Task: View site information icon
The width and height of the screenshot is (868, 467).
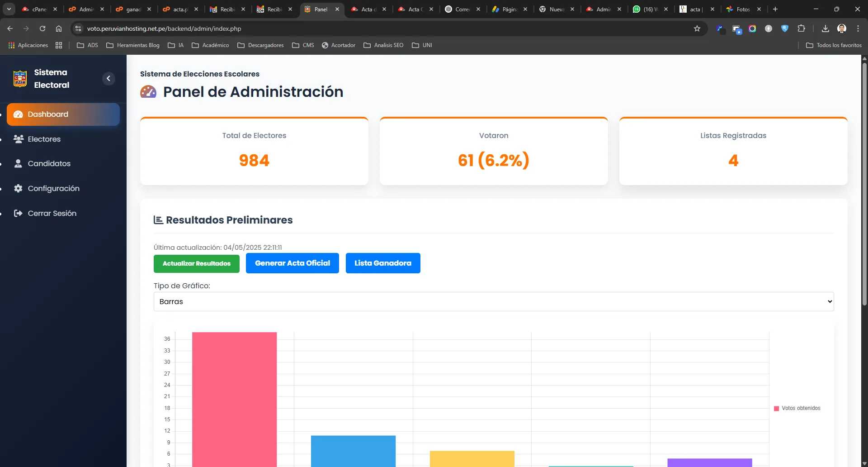Action: (78, 29)
